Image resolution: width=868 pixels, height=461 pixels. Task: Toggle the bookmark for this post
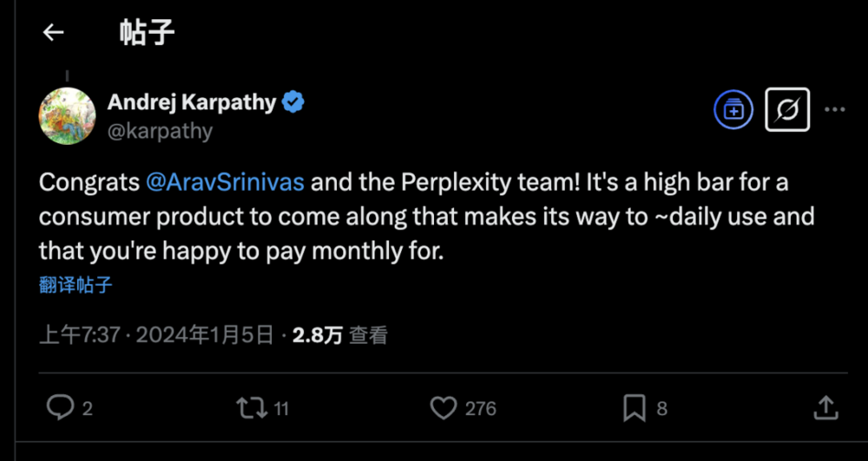[635, 407]
